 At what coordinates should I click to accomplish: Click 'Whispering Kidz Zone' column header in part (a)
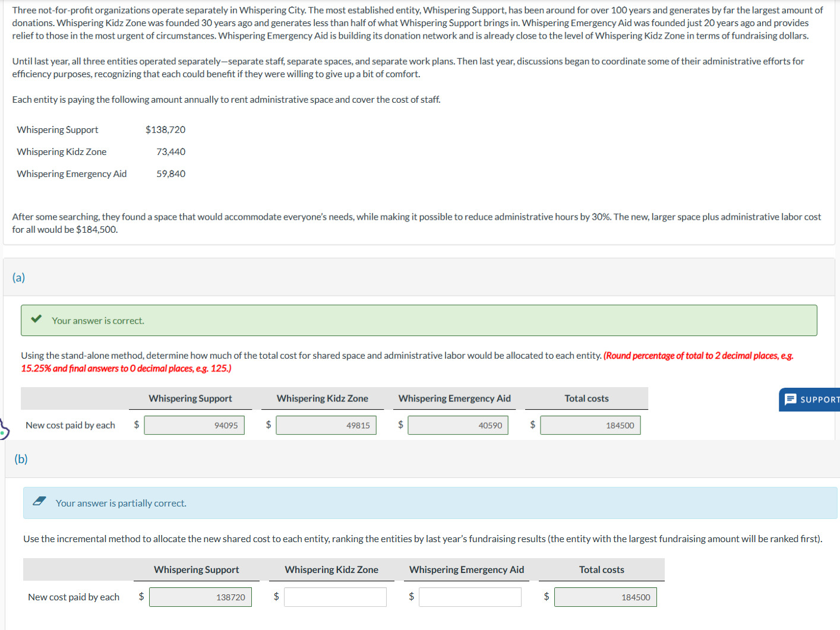pyautogui.click(x=323, y=398)
